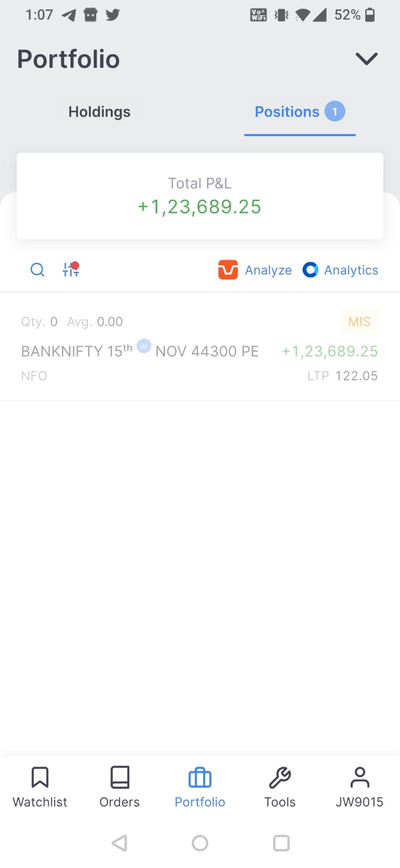Open the positions filter sliders icon

(x=71, y=269)
